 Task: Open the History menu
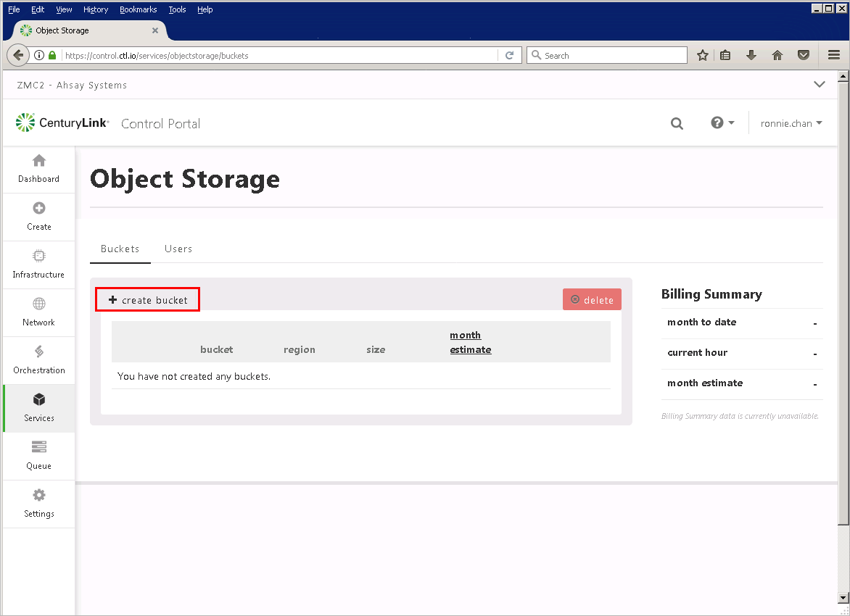click(96, 9)
